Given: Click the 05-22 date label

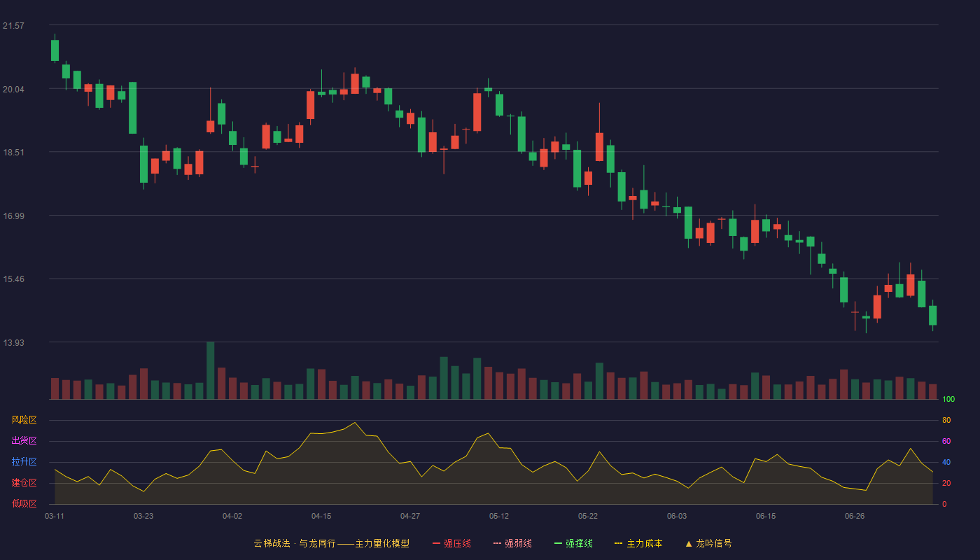Looking at the screenshot, I should coord(588,516).
